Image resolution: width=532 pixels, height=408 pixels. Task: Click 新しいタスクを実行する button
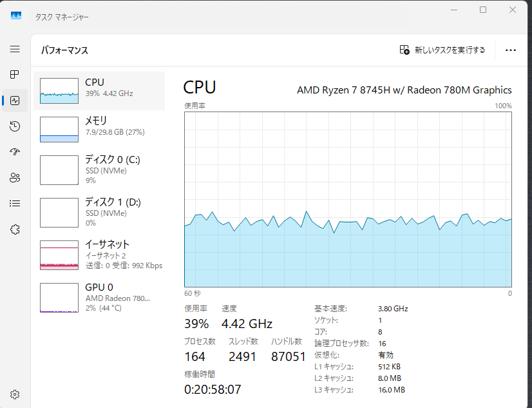point(442,50)
